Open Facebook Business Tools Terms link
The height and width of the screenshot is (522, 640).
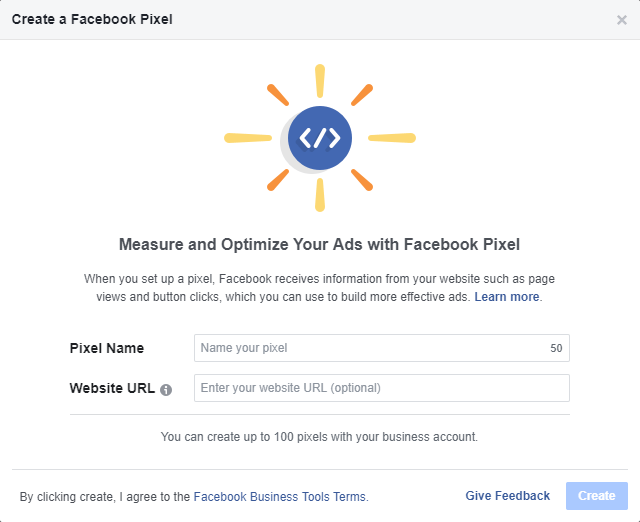(280, 496)
